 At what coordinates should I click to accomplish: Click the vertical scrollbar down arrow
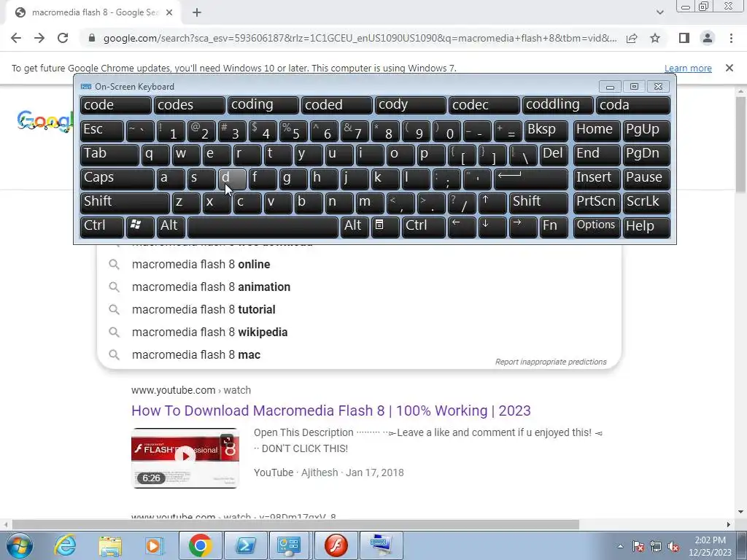pyautogui.click(x=740, y=512)
